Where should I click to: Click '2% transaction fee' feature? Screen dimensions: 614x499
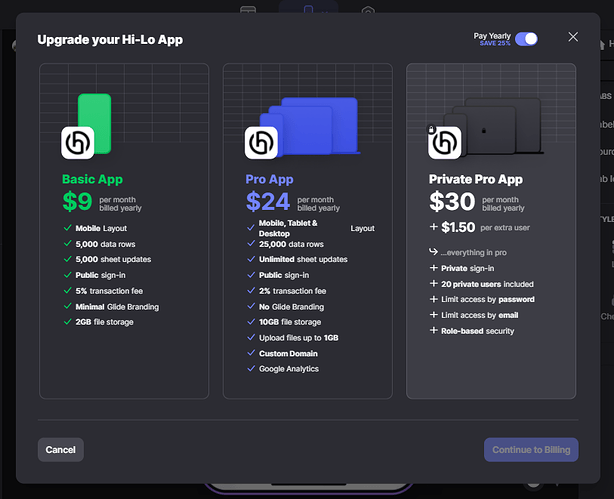point(293,291)
